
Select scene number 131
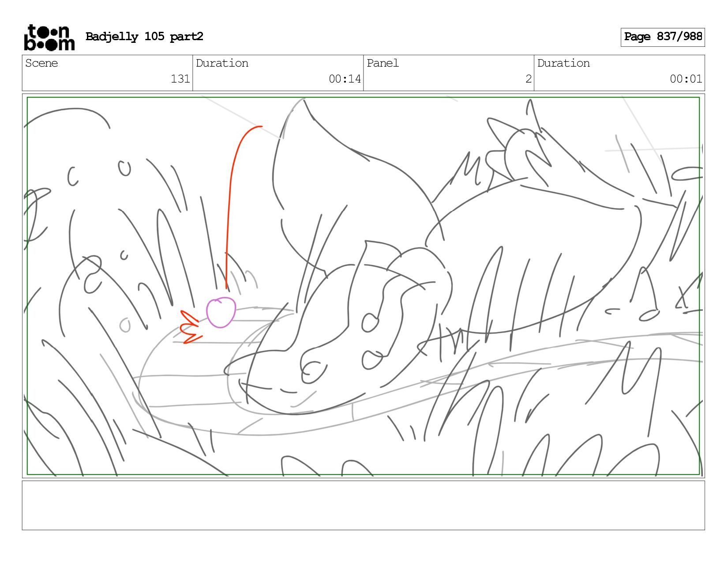180,79
